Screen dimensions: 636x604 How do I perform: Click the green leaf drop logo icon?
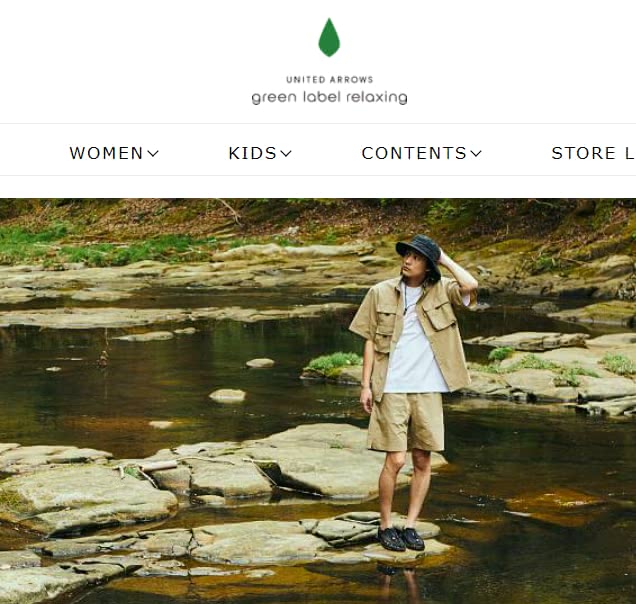click(x=329, y=37)
